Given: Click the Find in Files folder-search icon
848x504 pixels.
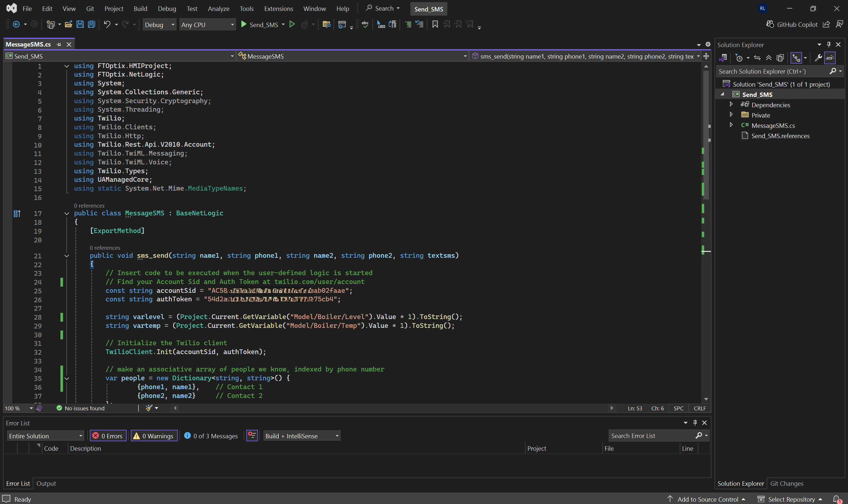Looking at the screenshot, I should click(326, 24).
